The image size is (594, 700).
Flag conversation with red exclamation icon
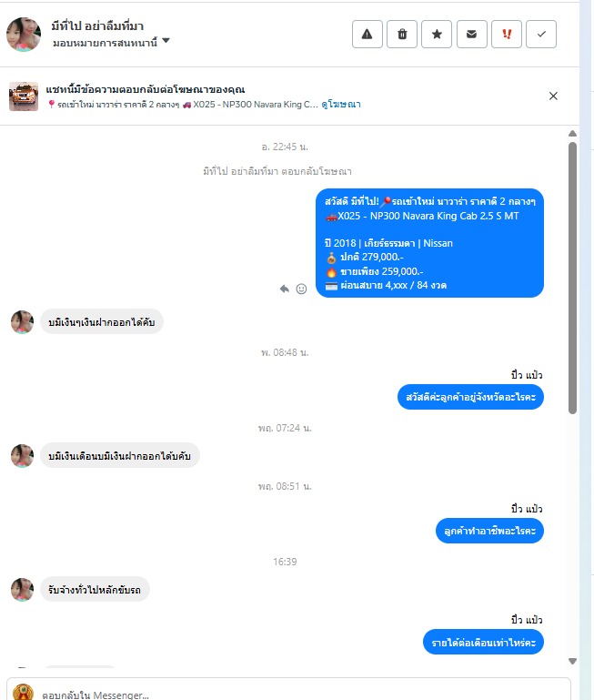[x=506, y=34]
